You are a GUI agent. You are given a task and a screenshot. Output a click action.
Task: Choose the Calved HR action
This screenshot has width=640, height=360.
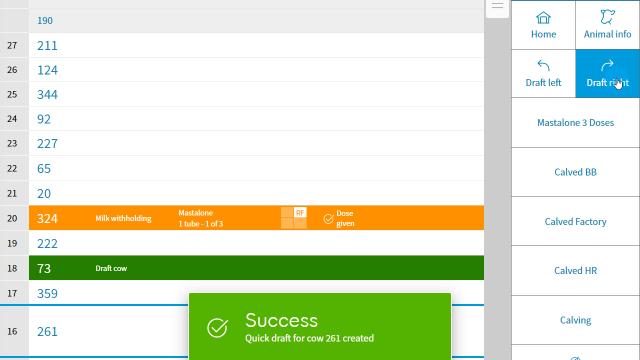[x=575, y=271]
